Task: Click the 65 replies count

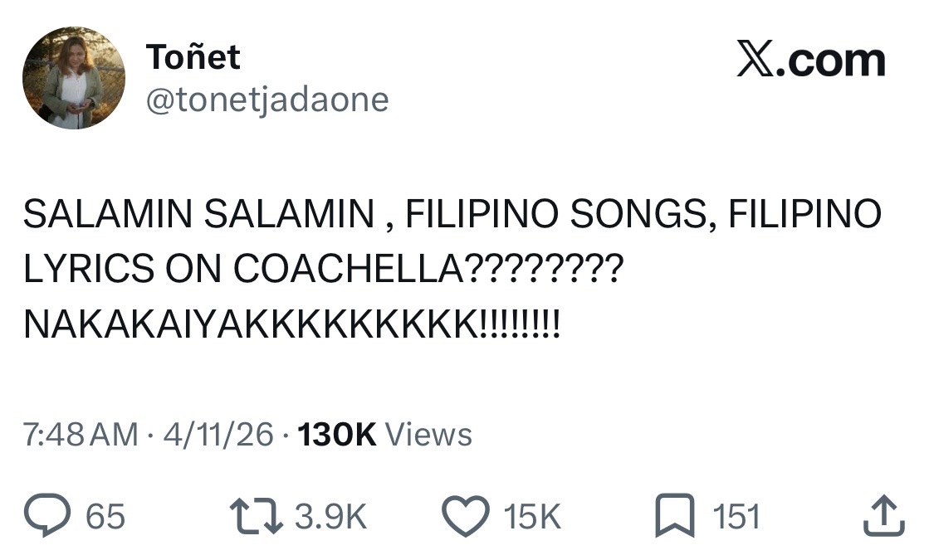Action: (x=106, y=517)
